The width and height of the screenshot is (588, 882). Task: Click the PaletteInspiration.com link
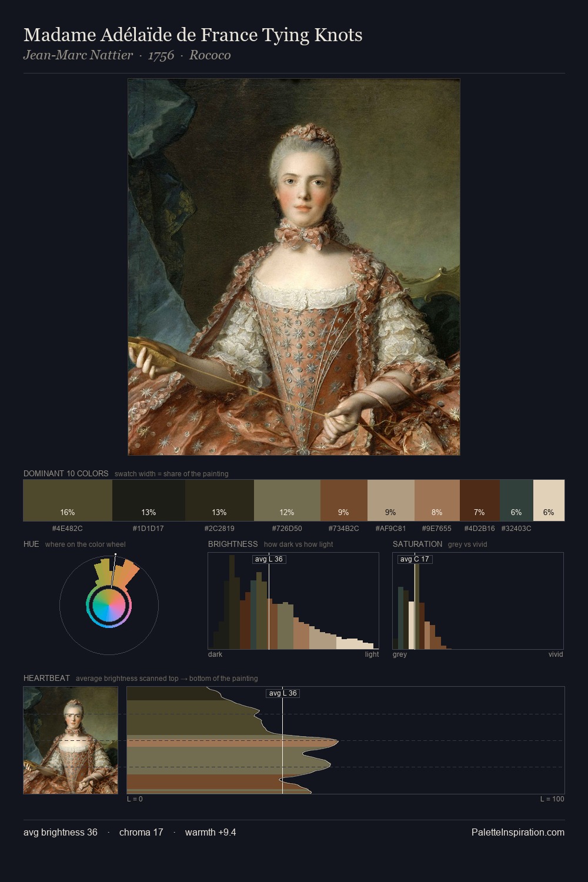click(518, 832)
